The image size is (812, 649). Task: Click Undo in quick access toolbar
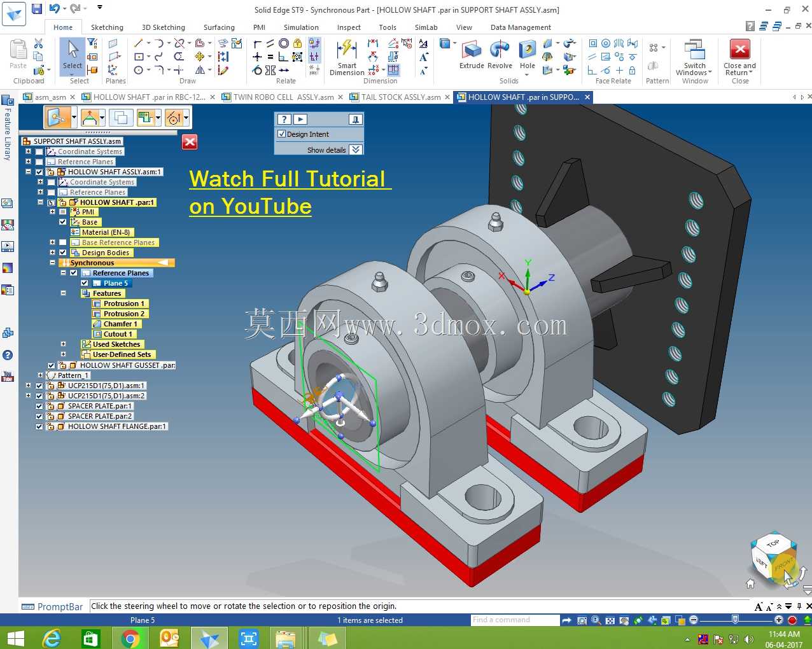point(54,8)
